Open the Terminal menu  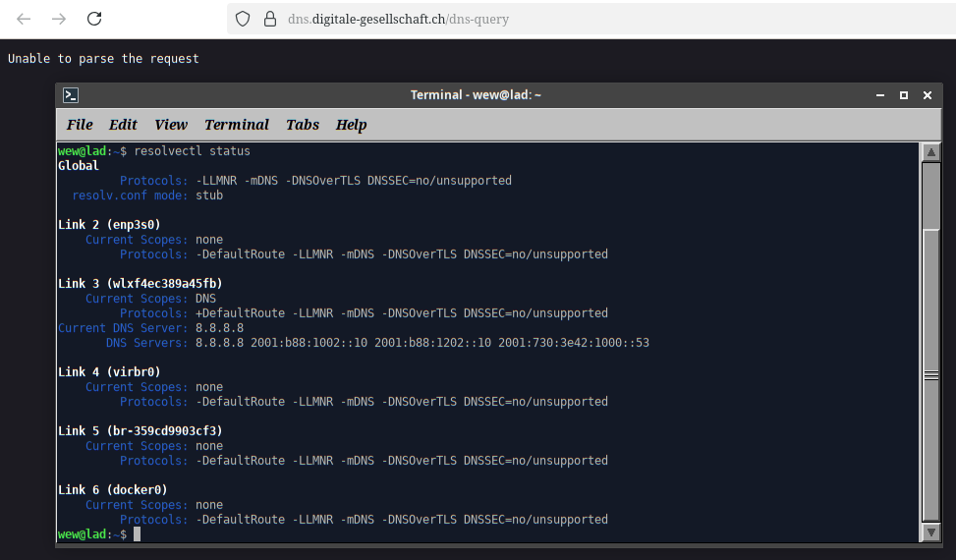tap(237, 125)
